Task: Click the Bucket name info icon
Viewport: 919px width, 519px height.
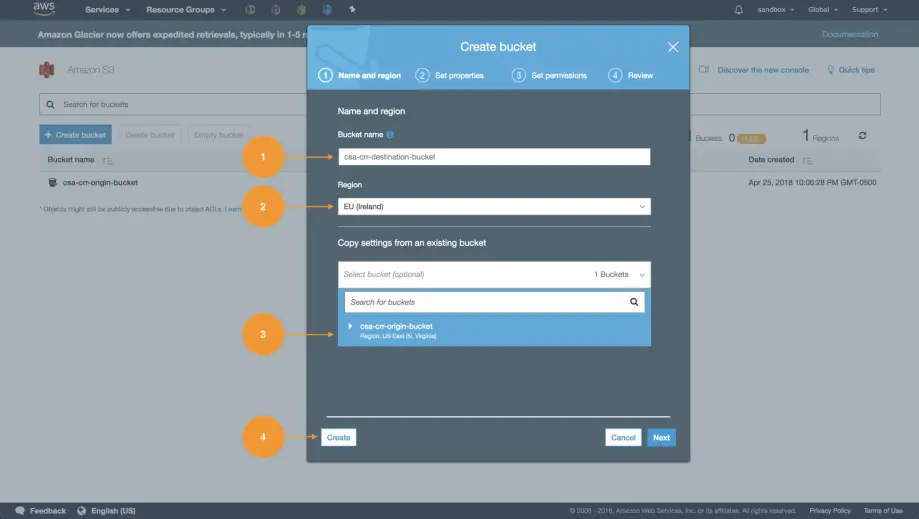Action: [390, 135]
